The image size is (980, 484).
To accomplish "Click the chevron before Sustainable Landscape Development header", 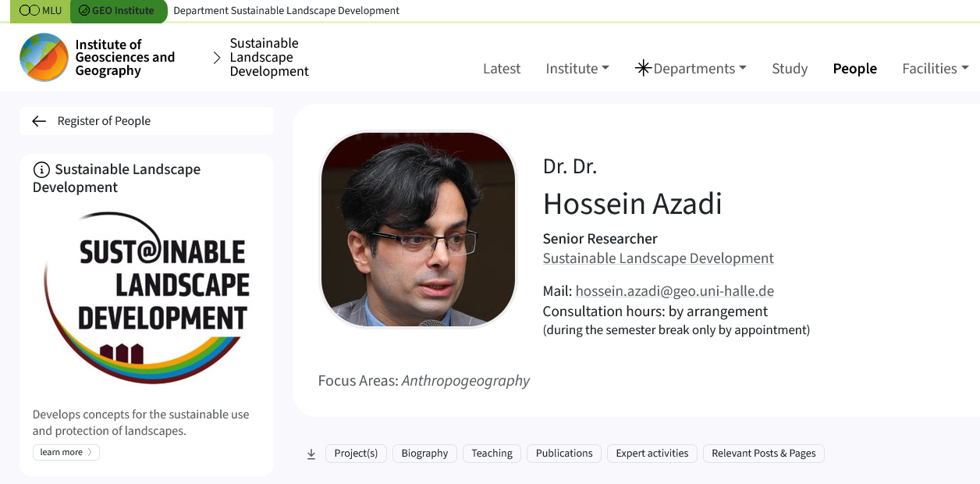I will click(x=217, y=58).
